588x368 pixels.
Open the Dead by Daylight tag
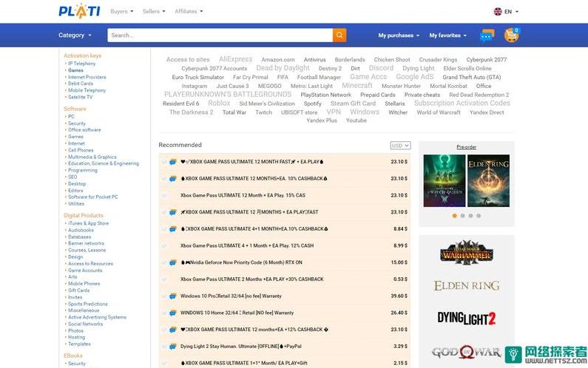[283, 68]
